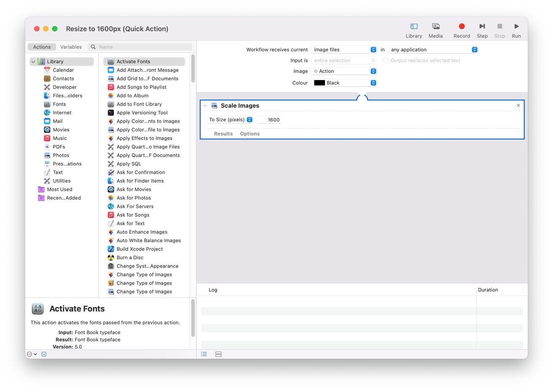
Task: Select Photos category in Library
Action: point(61,155)
